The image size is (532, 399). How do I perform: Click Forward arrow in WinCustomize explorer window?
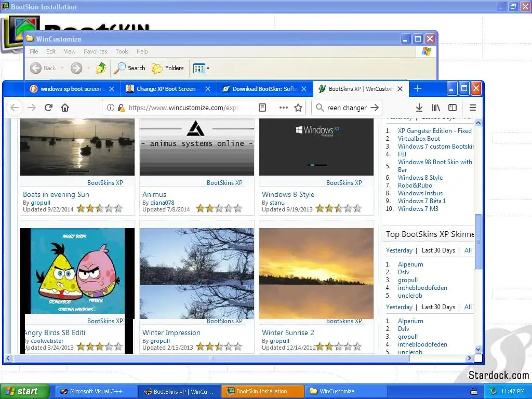pyautogui.click(x=76, y=68)
